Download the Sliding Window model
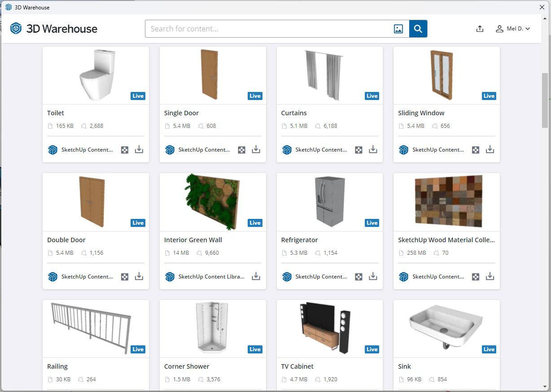Screen dimensions: 551x392 (x=490, y=149)
